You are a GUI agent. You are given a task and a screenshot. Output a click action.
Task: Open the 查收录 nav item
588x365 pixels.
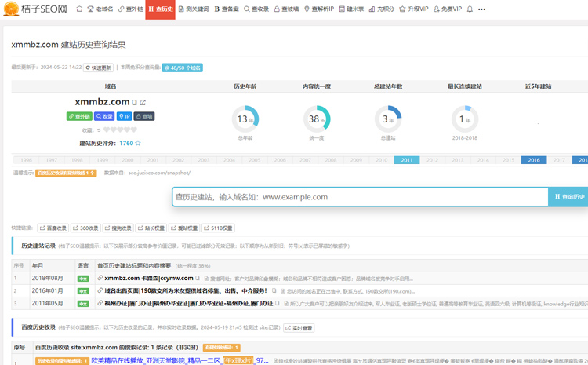[256, 9]
